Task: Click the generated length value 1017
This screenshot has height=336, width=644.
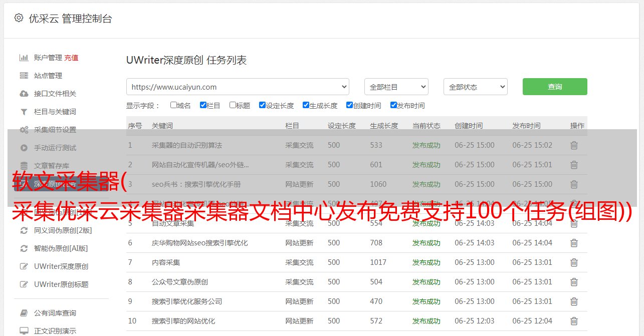Action: 378,262
